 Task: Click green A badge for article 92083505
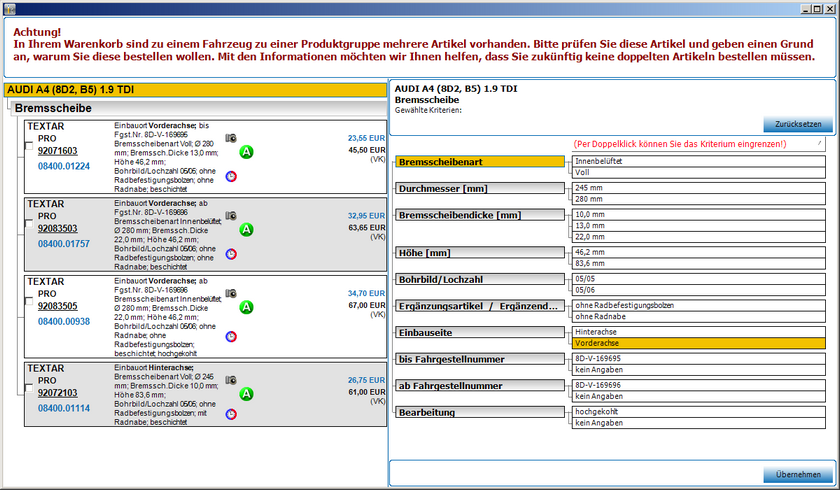pyautogui.click(x=246, y=307)
